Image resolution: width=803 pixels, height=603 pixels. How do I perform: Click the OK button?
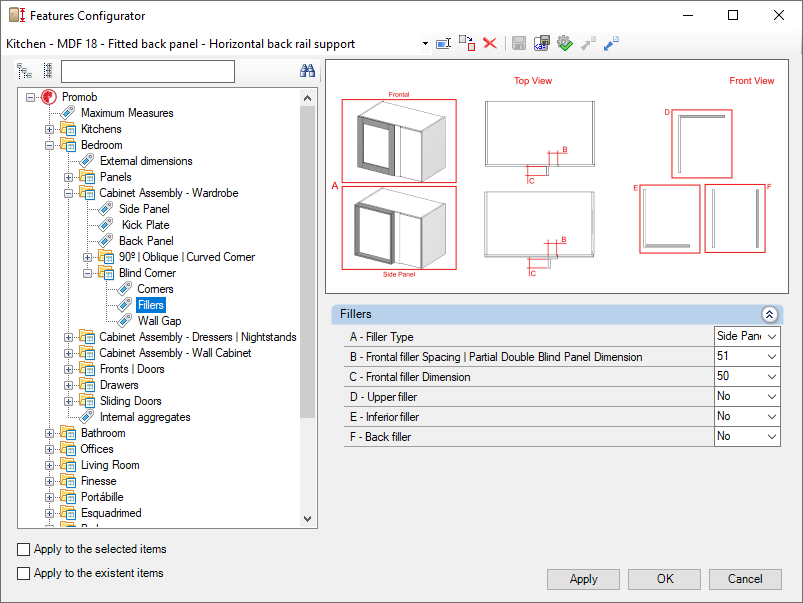665,579
